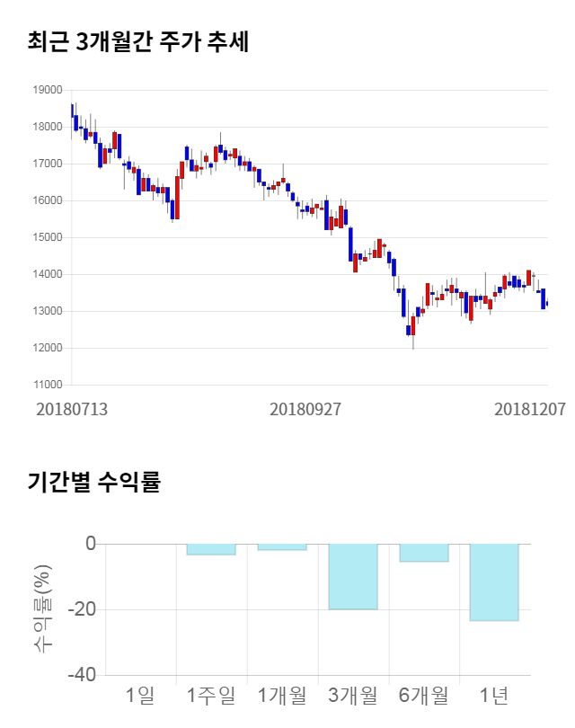Click the 6개월 return bar
Viewport: 575px width, 728px height.
tap(423, 553)
